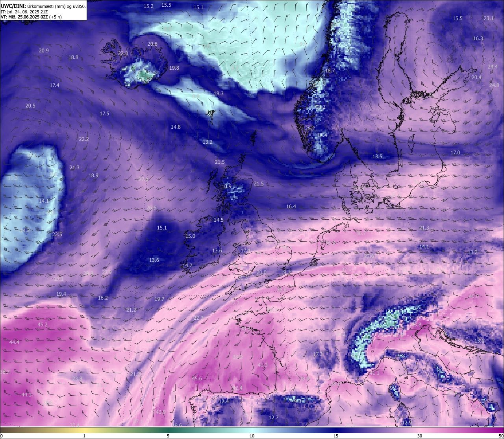This screenshot has width=504, height=439.
Task: Click the 41.3 value over France
Action: click(x=263, y=365)
